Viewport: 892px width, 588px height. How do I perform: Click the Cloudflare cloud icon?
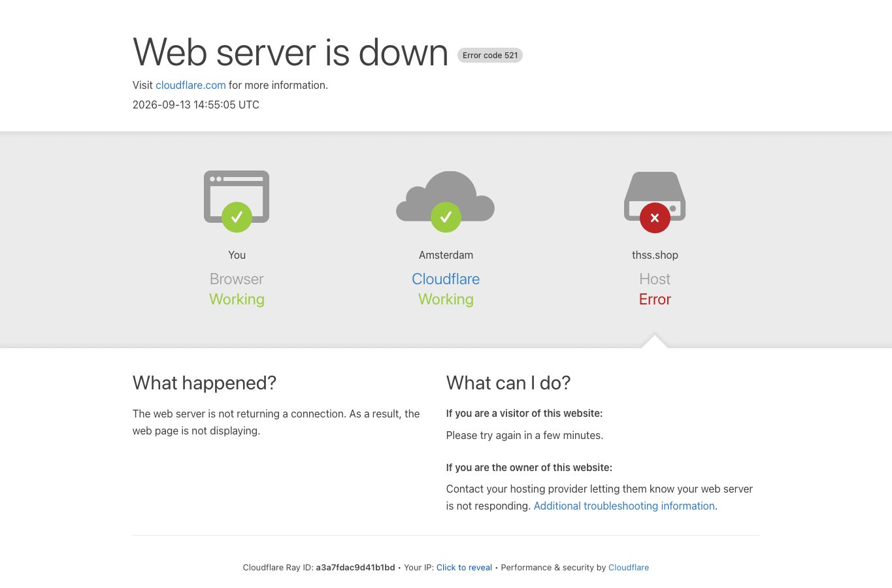(446, 196)
